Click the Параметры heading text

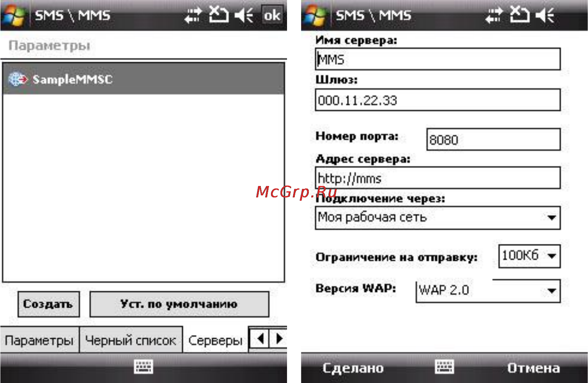pyautogui.click(x=49, y=45)
